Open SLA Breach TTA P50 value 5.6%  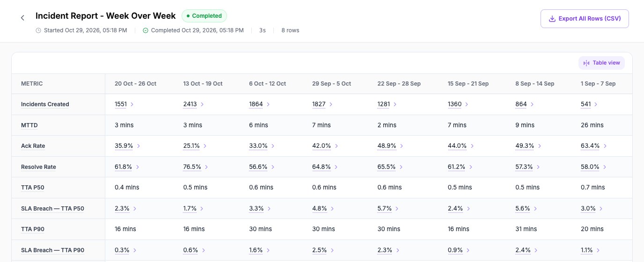tap(523, 209)
